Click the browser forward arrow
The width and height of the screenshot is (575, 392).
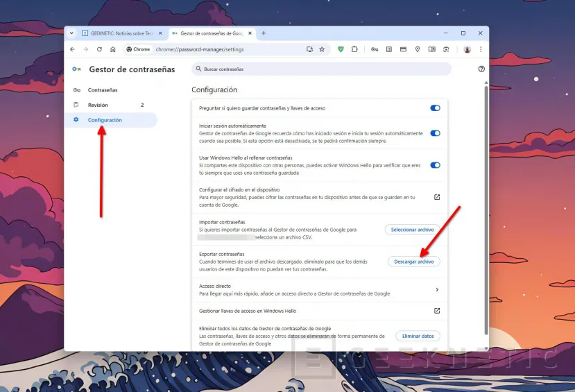point(86,49)
